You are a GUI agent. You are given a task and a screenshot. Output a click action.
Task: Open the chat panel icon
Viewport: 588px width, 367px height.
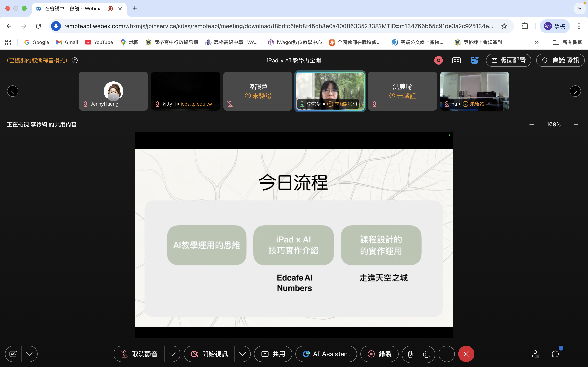[x=555, y=354]
